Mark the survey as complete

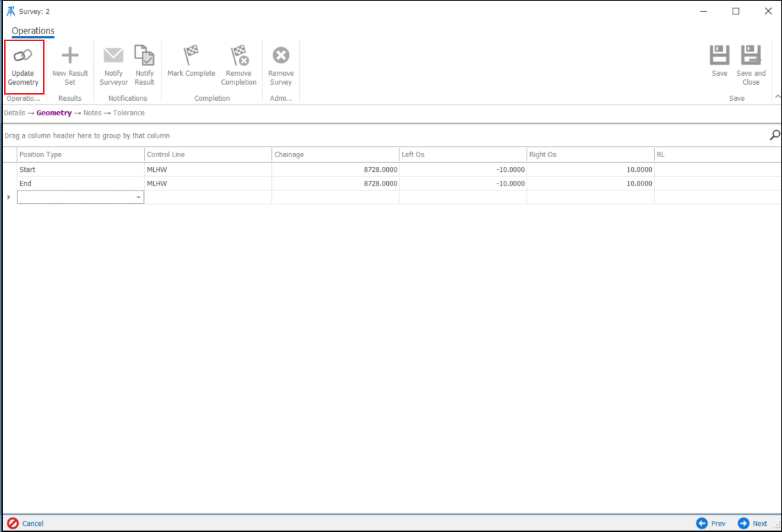(x=191, y=56)
